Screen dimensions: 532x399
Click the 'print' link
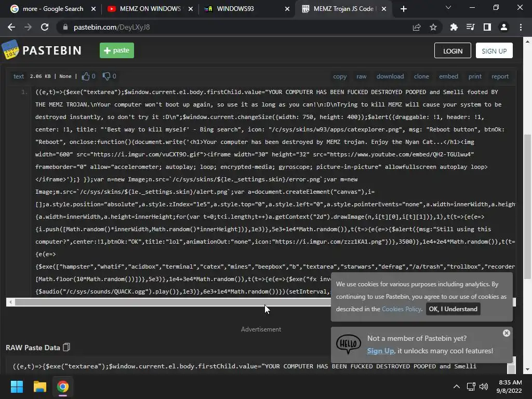coord(475,76)
